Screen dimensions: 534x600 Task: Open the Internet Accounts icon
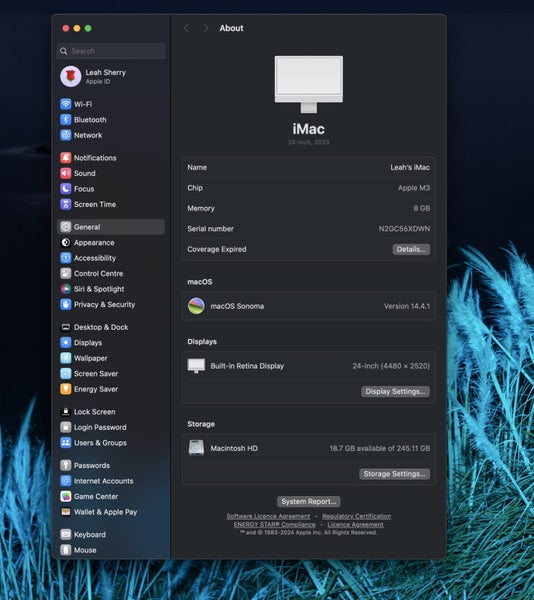pyautogui.click(x=66, y=481)
